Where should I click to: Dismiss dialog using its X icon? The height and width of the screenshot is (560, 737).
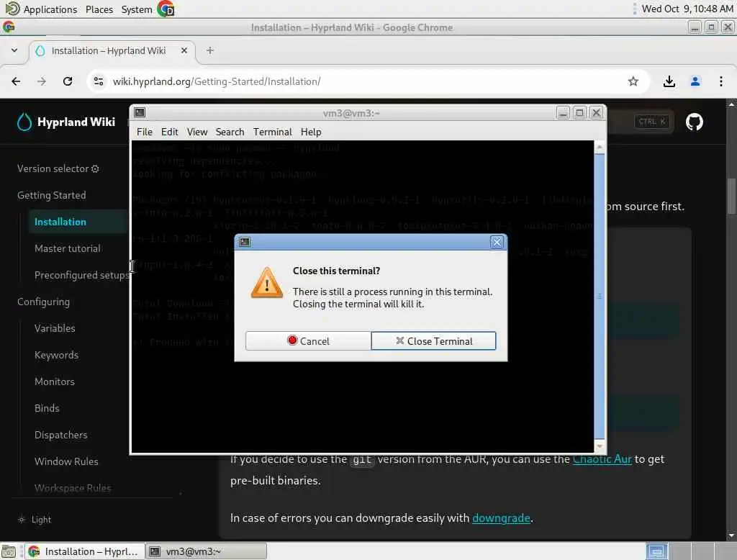click(x=497, y=242)
